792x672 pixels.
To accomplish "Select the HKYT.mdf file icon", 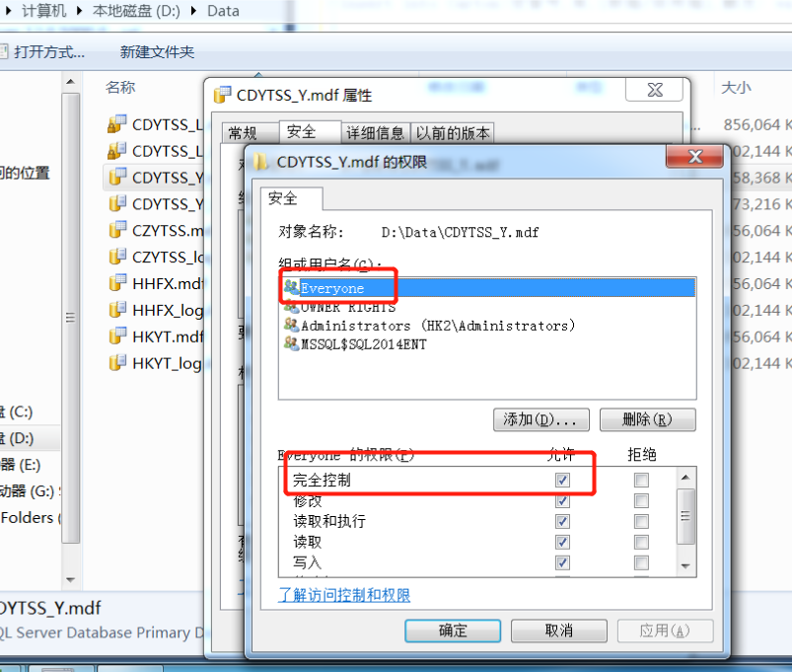I will point(117,336).
